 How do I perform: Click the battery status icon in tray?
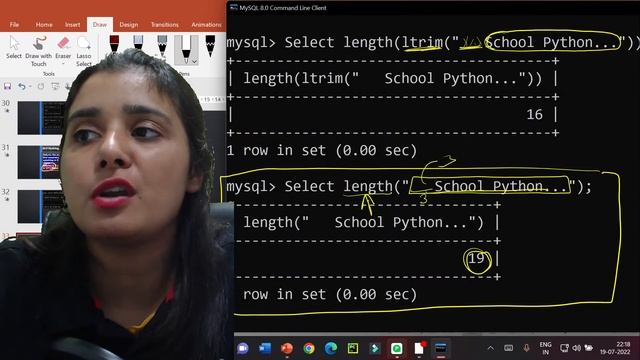[589, 348]
